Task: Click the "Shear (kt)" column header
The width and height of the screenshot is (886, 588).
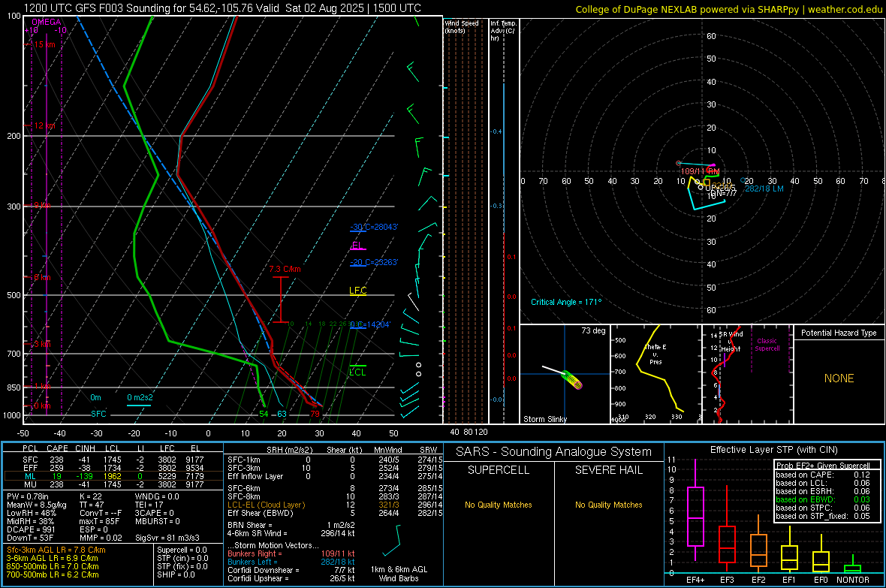Action: coord(344,450)
